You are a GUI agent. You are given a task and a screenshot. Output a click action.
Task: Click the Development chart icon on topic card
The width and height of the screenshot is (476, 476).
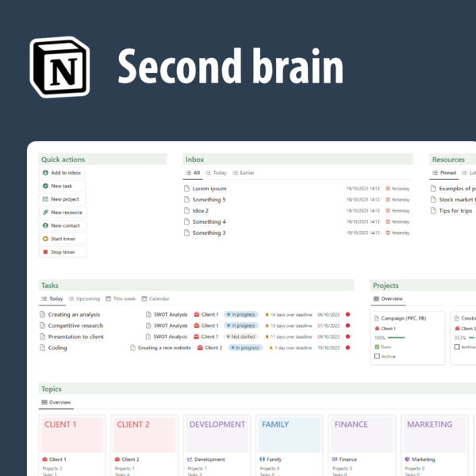pos(190,459)
